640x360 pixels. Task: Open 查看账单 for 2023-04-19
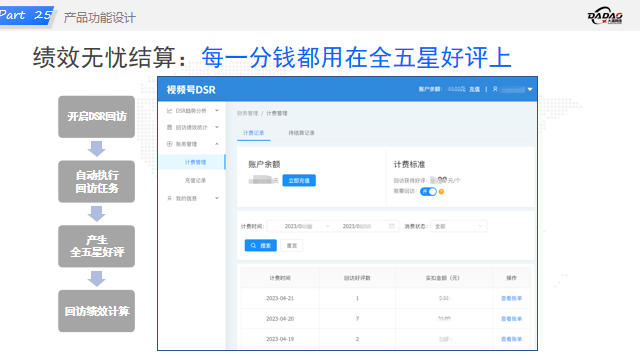[x=511, y=339]
